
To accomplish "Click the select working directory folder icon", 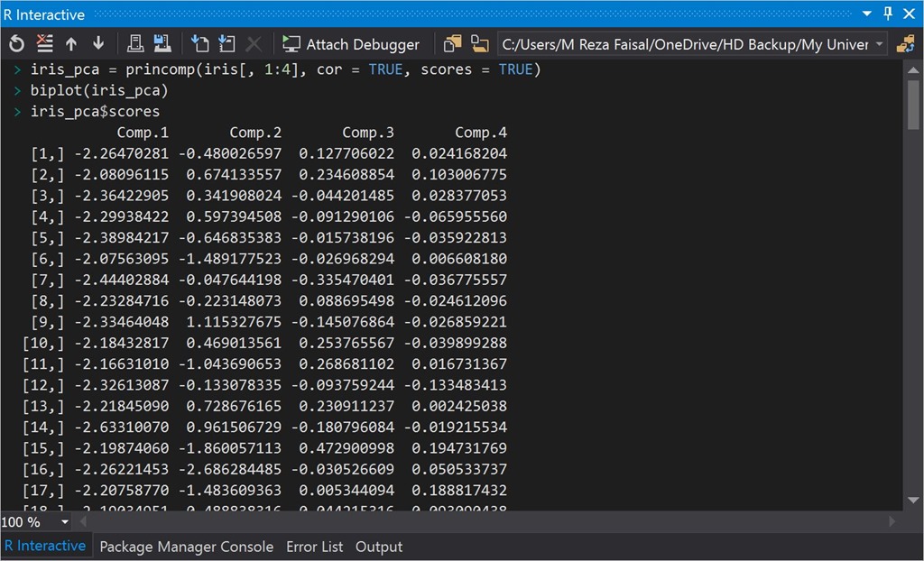I will pos(480,44).
